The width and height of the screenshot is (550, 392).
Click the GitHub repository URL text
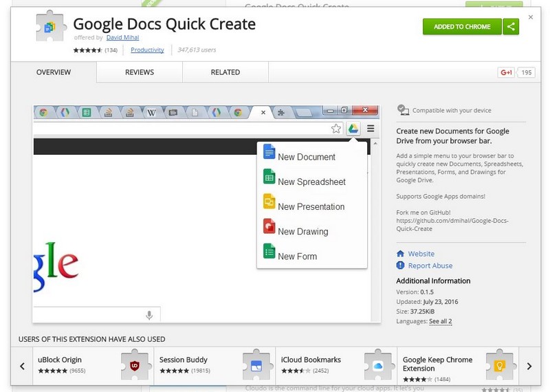452,225
